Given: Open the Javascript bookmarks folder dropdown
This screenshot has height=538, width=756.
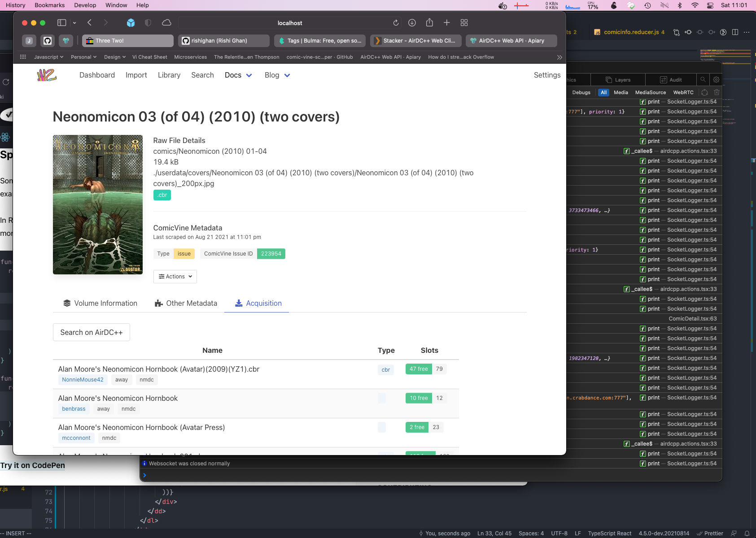Looking at the screenshot, I should [x=48, y=57].
